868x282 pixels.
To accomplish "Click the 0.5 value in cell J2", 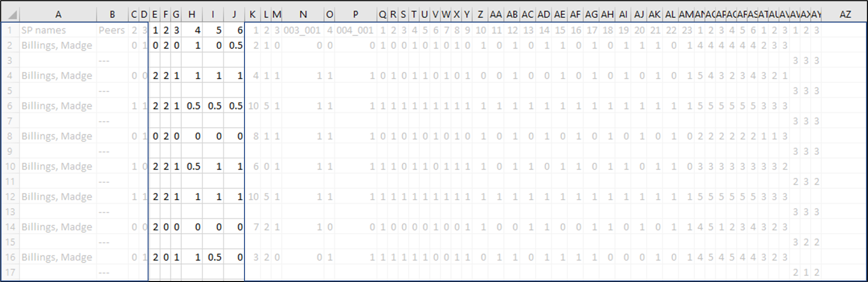I will [x=235, y=45].
